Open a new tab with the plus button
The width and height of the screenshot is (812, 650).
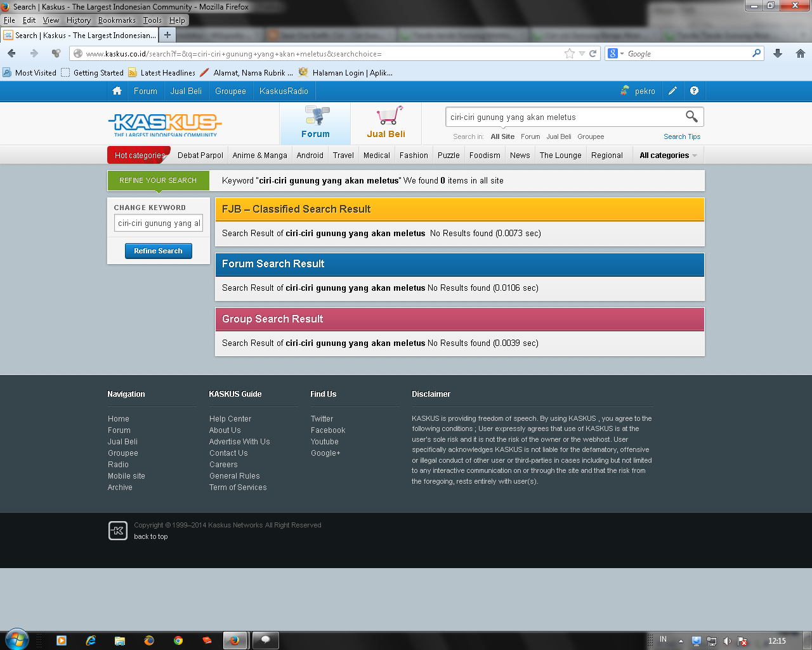tap(167, 36)
